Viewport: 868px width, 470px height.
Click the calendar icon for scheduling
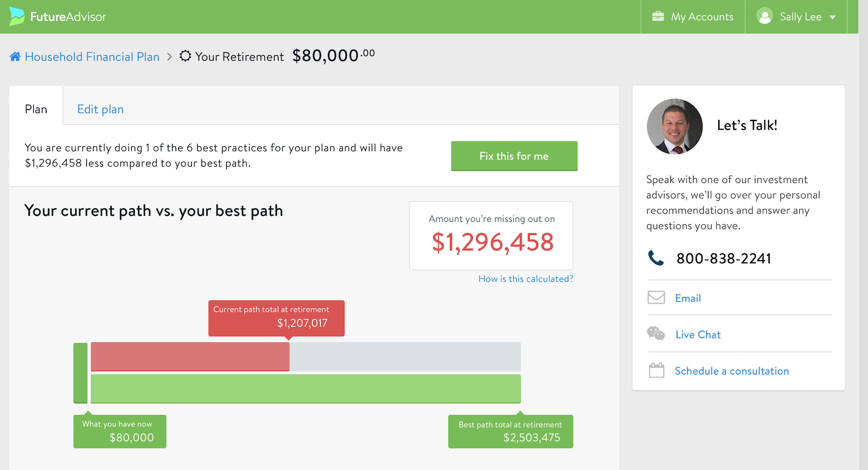[656, 370]
